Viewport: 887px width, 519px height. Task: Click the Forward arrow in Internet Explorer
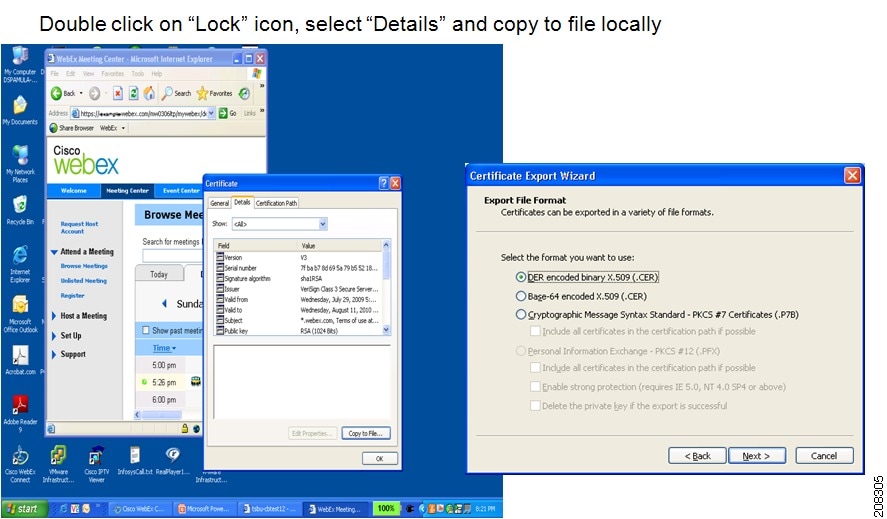(94, 93)
